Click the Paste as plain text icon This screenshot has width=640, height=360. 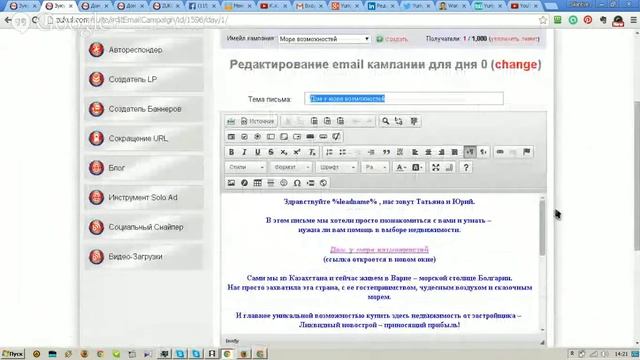(327, 121)
